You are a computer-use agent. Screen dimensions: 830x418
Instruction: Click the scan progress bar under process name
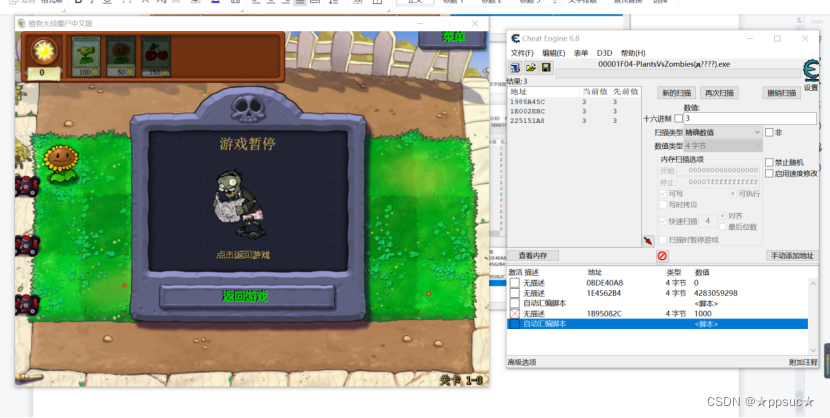(x=678, y=74)
